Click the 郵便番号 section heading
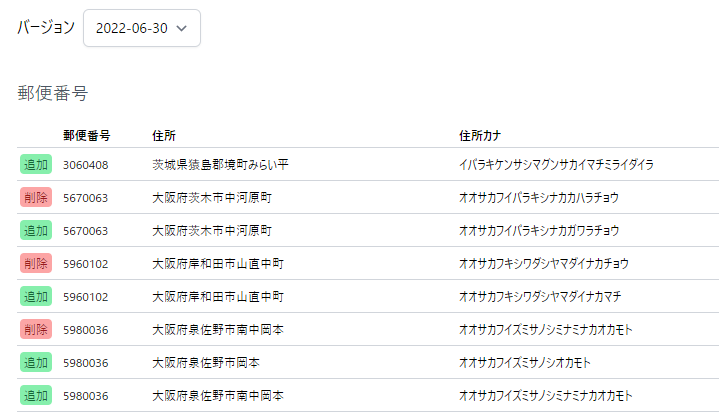The image size is (719, 413). (53, 93)
